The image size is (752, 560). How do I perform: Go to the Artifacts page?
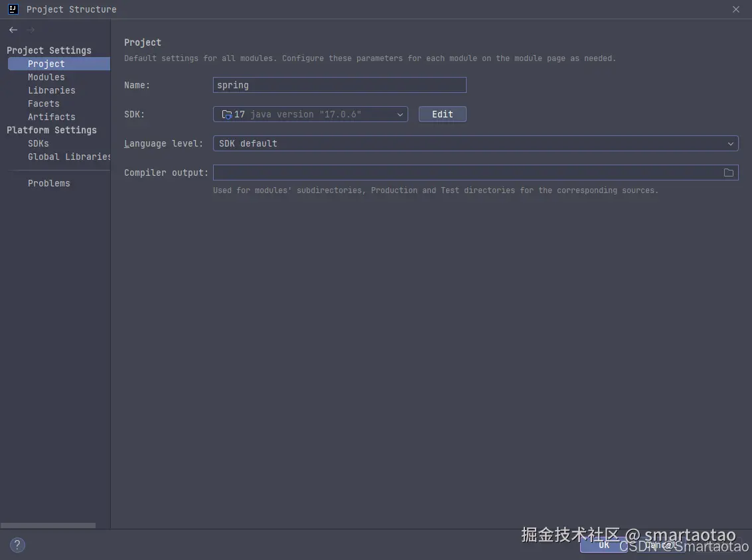(x=51, y=117)
